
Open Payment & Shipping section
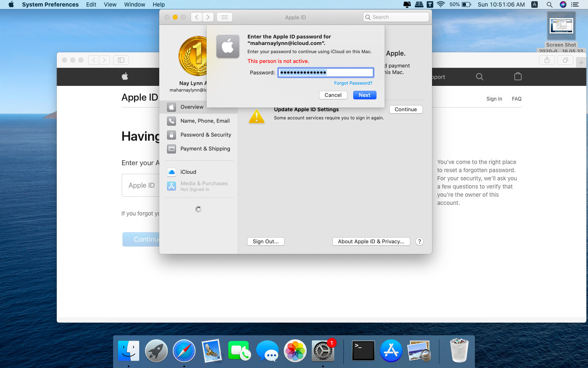198,148
